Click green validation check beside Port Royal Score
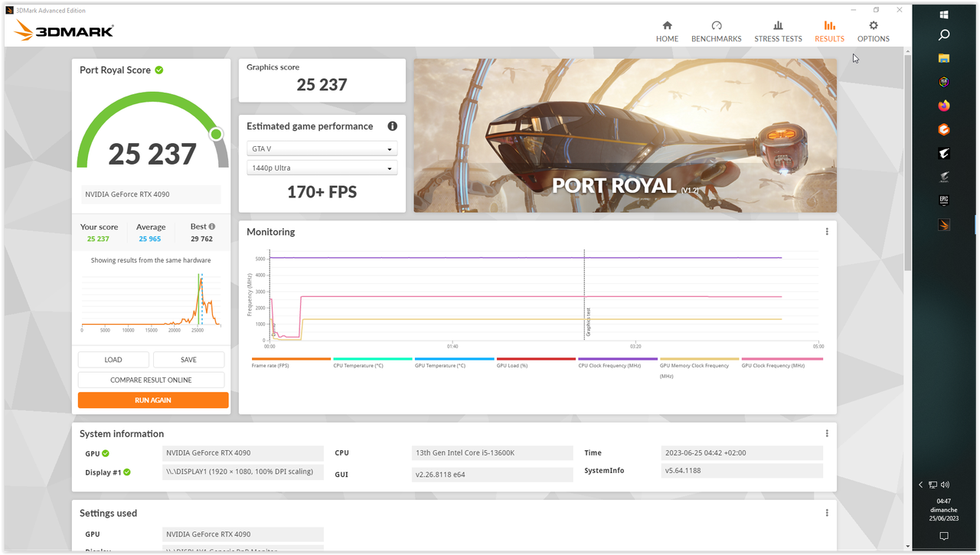This screenshot has width=980, height=555. (x=159, y=70)
